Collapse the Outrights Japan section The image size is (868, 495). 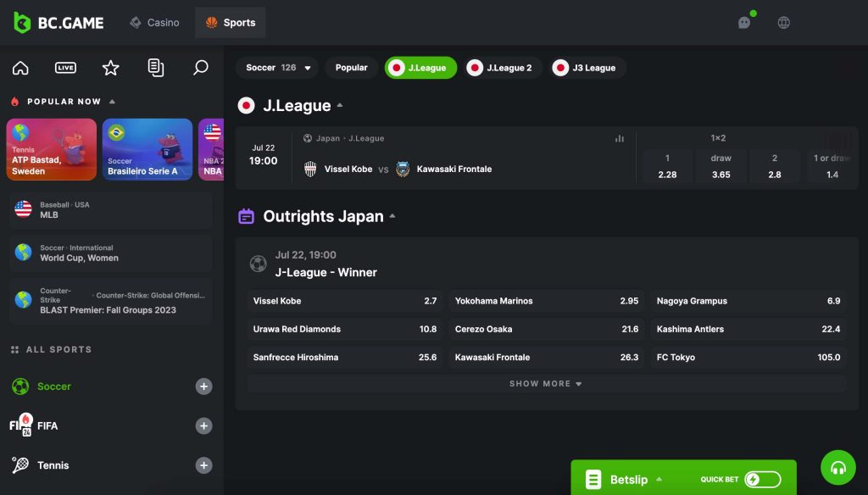[392, 216]
